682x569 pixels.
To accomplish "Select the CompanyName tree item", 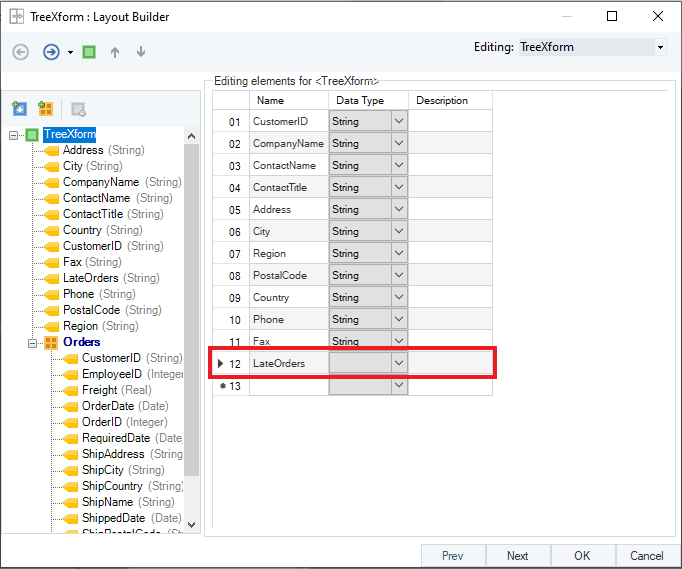I will click(x=101, y=182).
